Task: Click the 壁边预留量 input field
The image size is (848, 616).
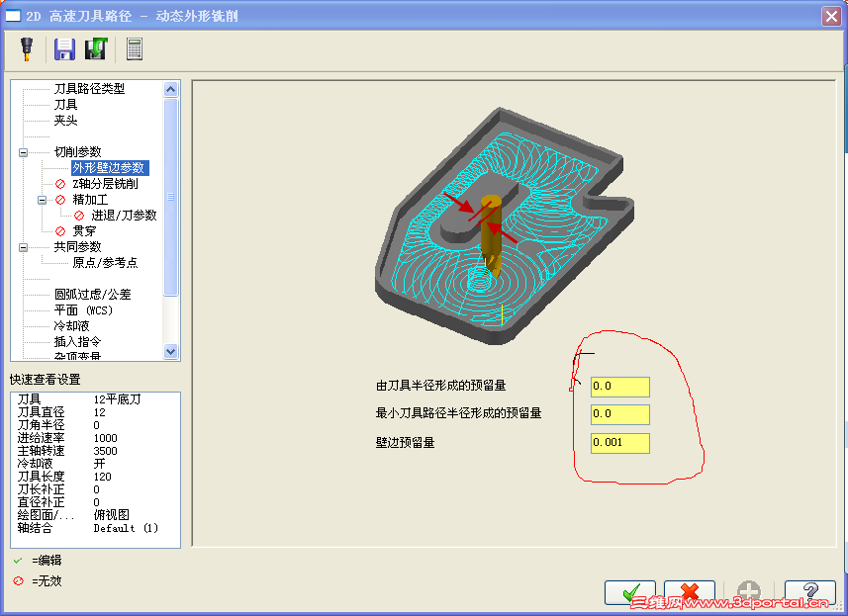Action: [x=618, y=443]
